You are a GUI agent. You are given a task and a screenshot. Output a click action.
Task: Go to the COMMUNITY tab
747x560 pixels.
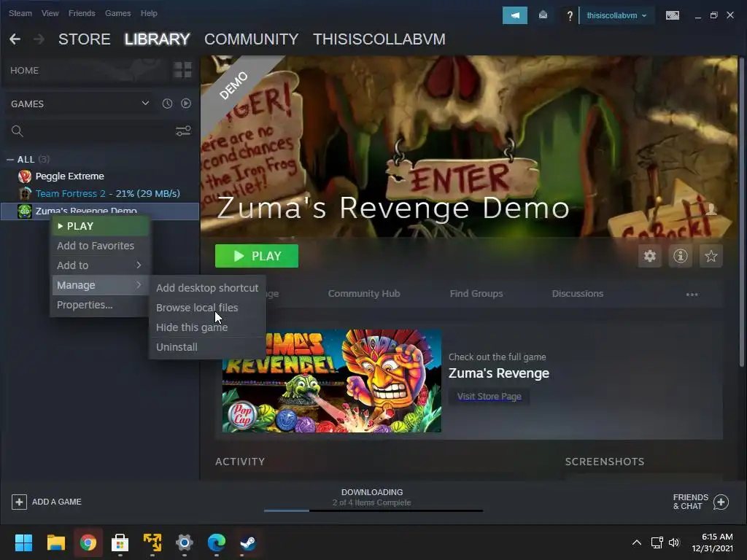coord(251,39)
